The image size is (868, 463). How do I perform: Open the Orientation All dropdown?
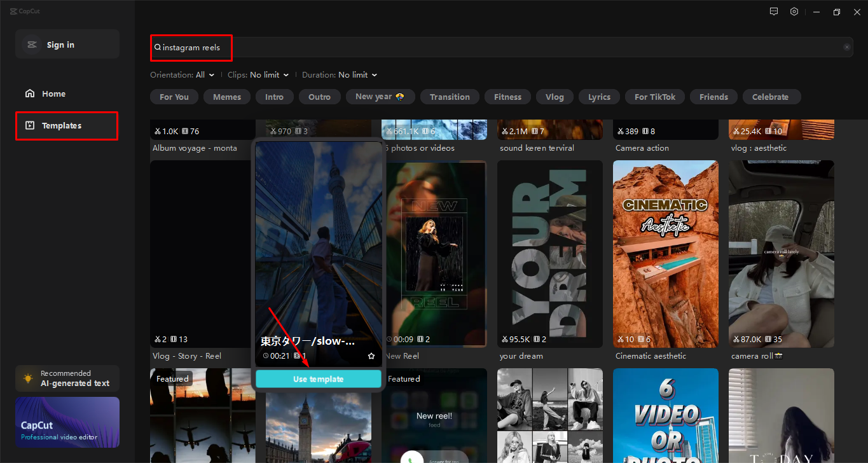[183, 74]
